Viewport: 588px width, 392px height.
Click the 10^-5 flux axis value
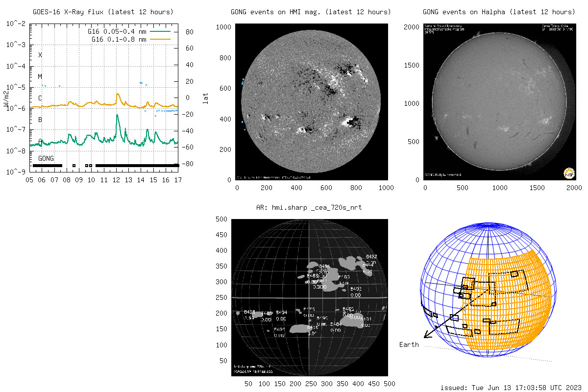pos(16,87)
